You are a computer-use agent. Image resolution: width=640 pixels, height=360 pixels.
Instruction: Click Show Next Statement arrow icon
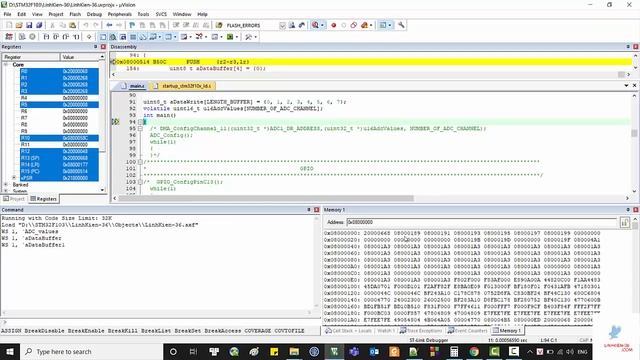(89, 37)
